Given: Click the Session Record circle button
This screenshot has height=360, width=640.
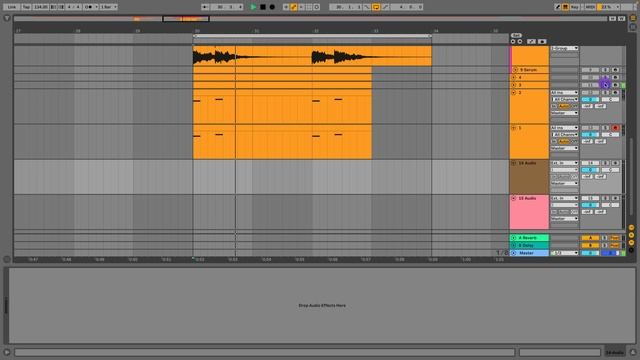Looking at the screenshot, I should click(x=317, y=7).
